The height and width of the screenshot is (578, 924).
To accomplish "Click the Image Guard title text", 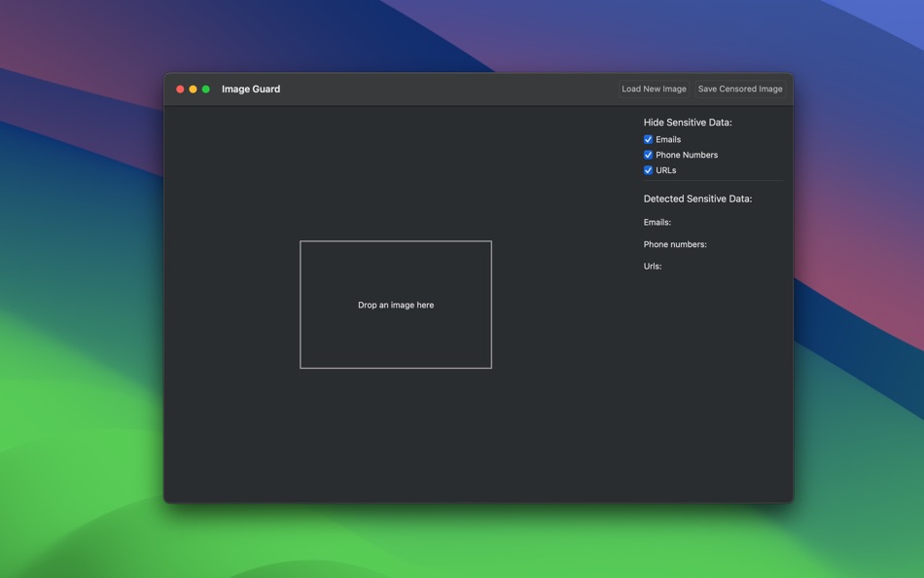I will 249,89.
